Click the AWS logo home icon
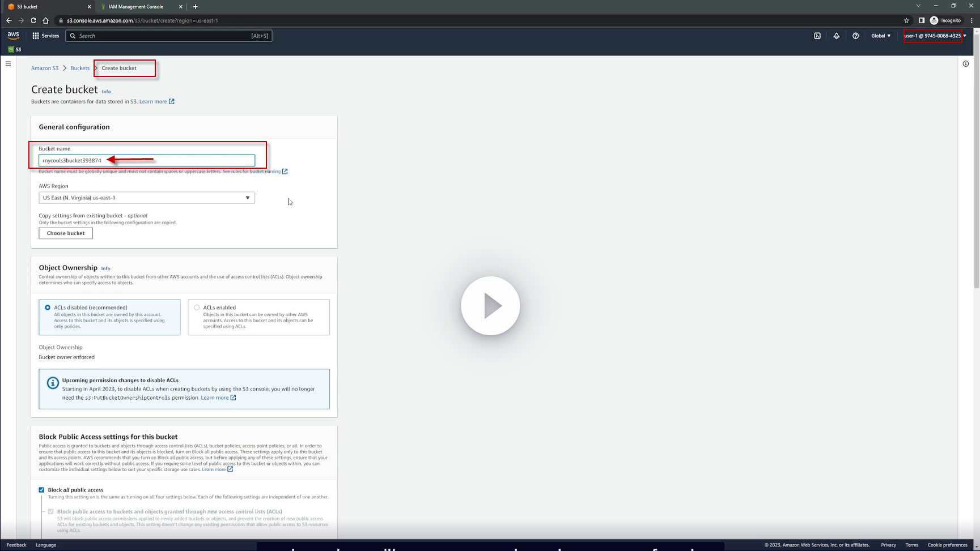The height and width of the screenshot is (551, 980). [13, 35]
